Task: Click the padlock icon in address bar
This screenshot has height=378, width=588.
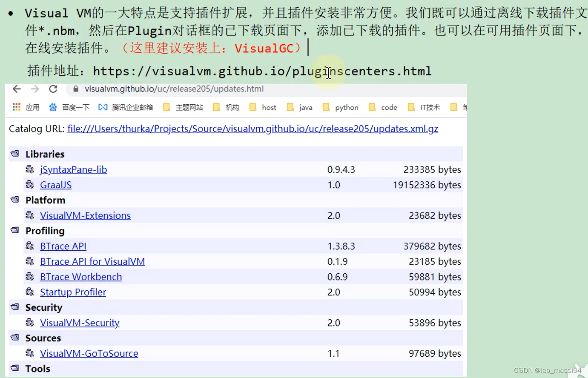Action: coord(76,89)
